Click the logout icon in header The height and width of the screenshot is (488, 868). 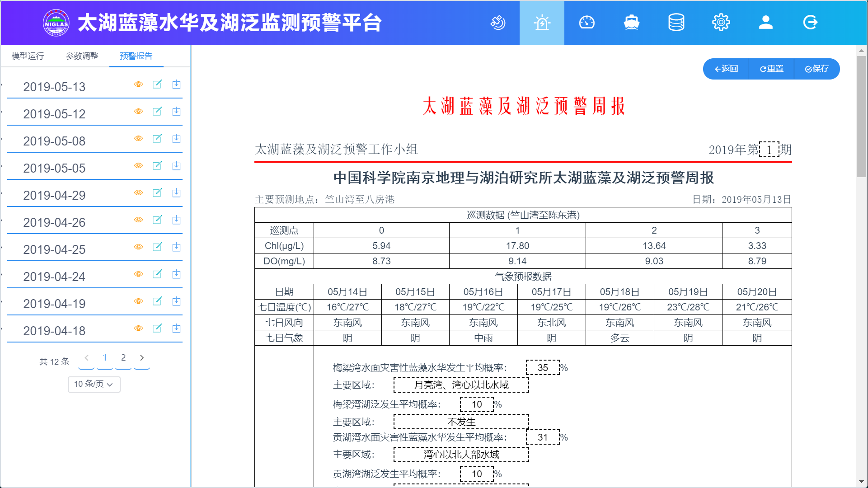[810, 22]
